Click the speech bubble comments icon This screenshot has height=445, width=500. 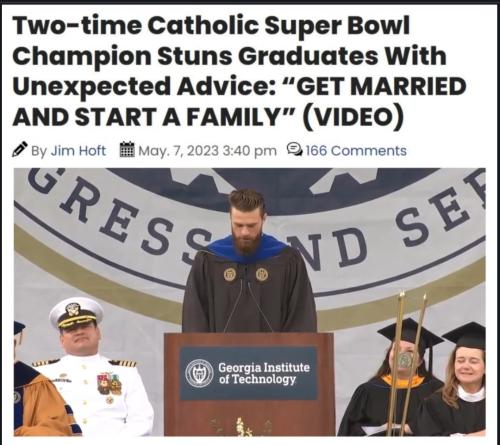[x=294, y=149]
